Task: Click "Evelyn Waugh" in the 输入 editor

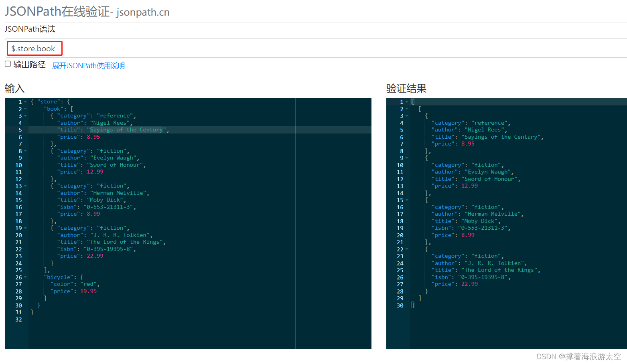Action: click(x=113, y=158)
